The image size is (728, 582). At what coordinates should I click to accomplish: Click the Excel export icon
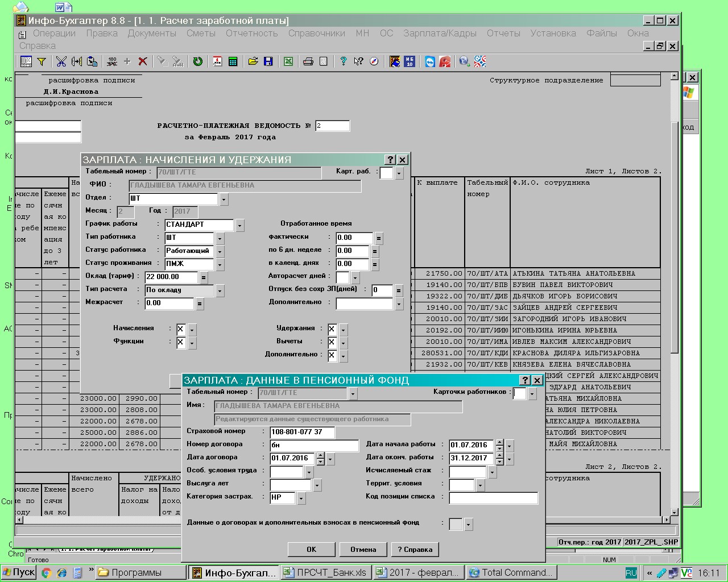pos(288,61)
